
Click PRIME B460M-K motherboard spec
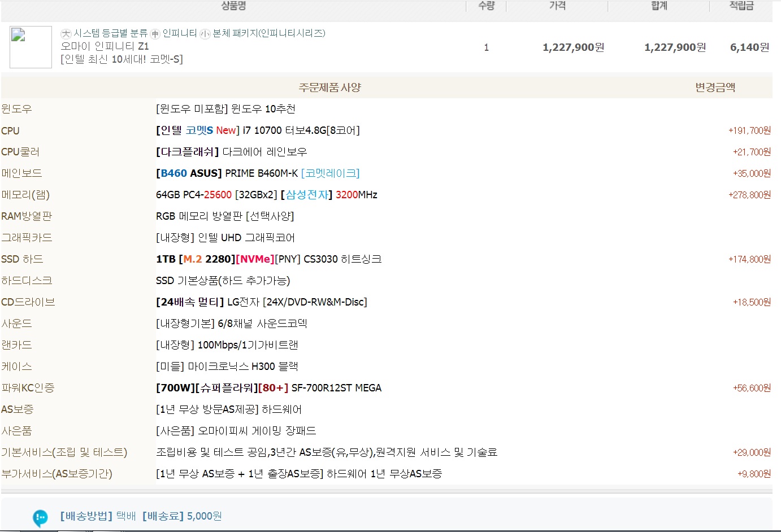(x=258, y=173)
